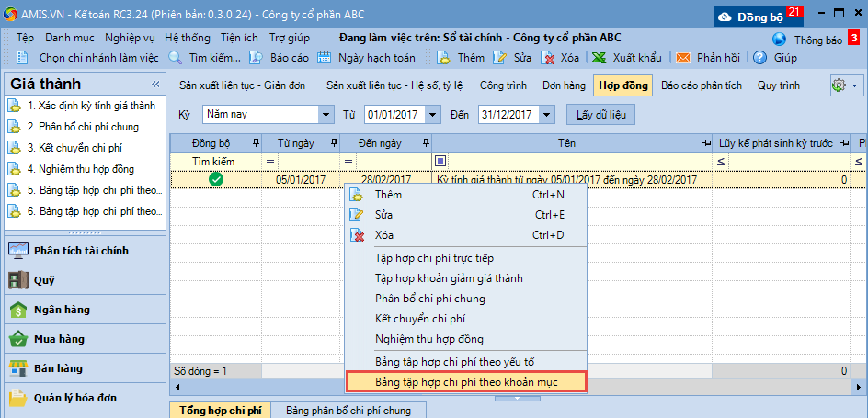The image size is (868, 418).
Task: Open Thông báo notifications globe icon
Action: pyautogui.click(x=780, y=40)
